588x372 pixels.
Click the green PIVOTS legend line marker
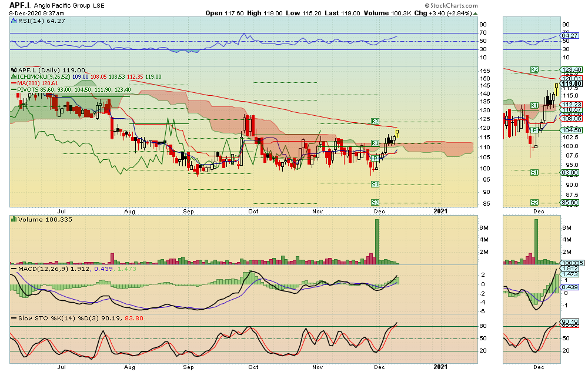[x=14, y=89]
